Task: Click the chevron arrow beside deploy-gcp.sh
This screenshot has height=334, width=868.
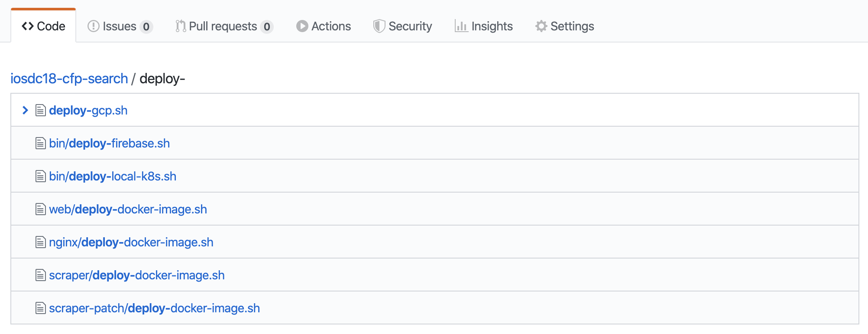Action: tap(25, 111)
